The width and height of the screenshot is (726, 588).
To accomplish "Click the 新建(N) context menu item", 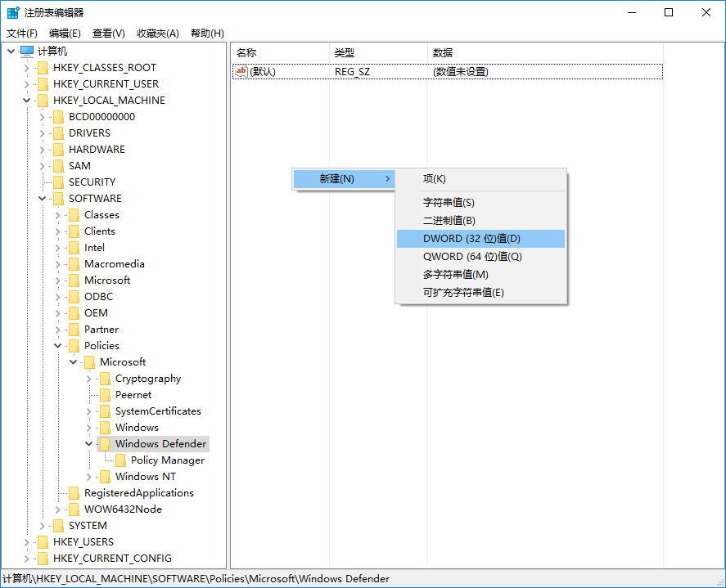I will click(344, 179).
